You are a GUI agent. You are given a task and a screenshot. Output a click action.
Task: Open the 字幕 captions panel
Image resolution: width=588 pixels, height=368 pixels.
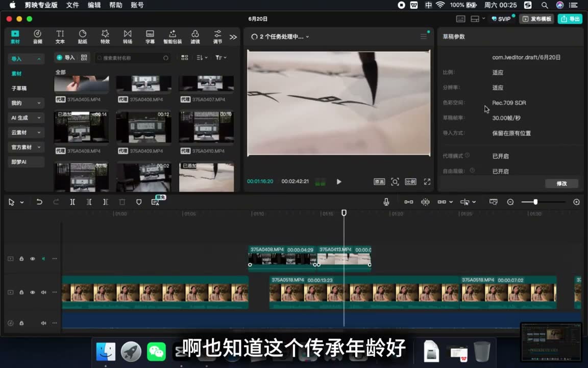(x=150, y=37)
